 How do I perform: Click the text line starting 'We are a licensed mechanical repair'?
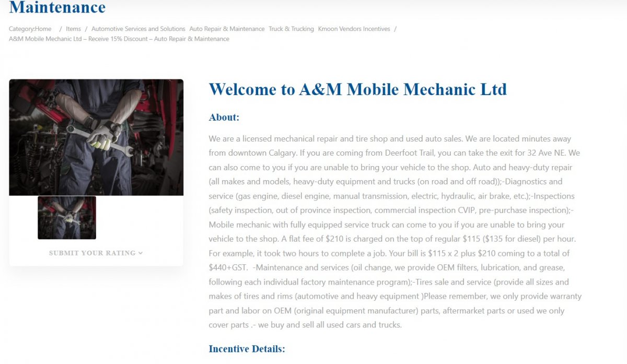click(x=390, y=139)
